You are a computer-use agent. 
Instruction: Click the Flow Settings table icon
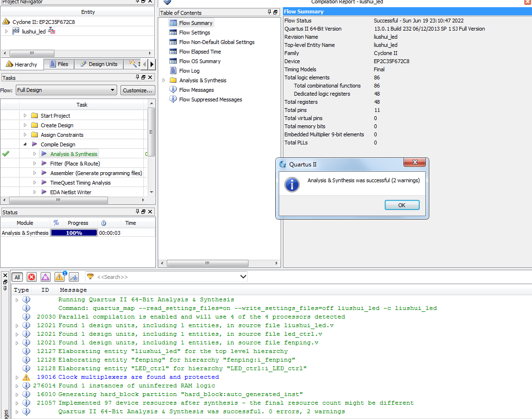coord(173,33)
